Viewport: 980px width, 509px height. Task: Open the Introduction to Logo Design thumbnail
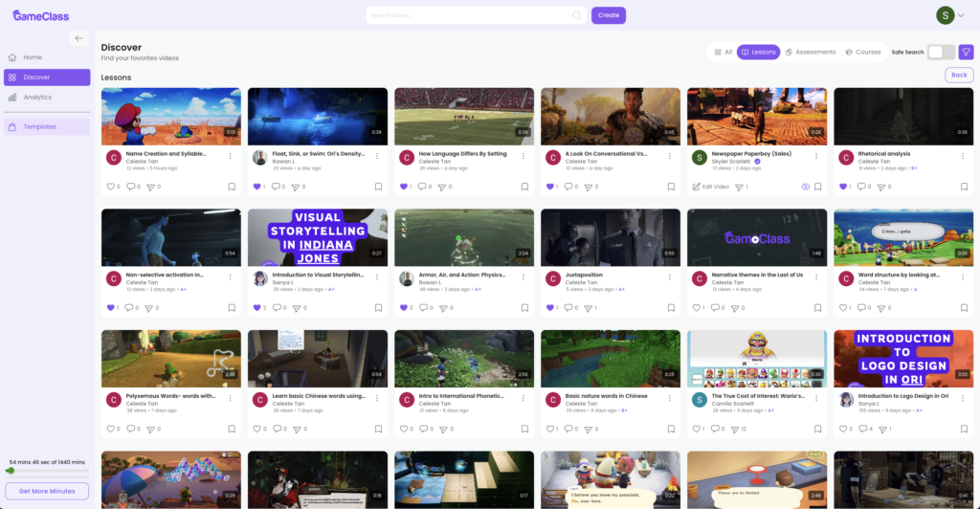(x=903, y=359)
